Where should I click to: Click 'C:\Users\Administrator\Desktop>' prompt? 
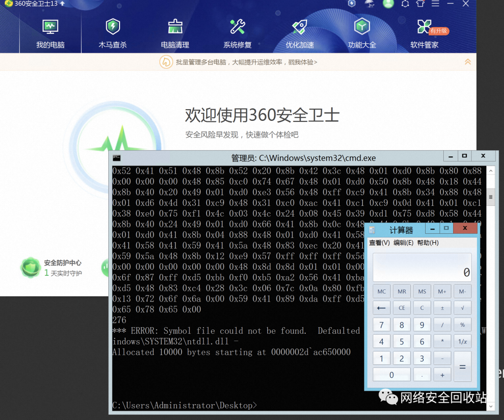click(x=184, y=406)
